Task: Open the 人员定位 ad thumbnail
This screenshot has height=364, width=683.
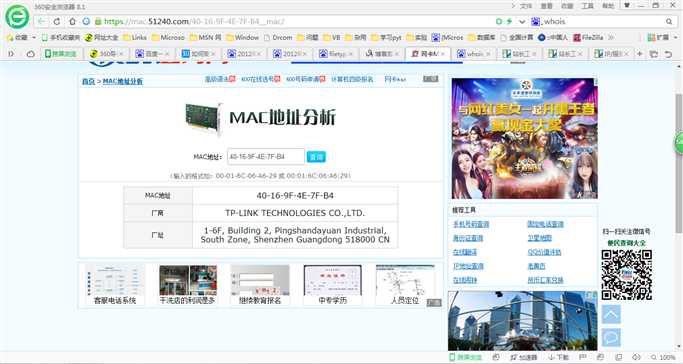Action: click(x=405, y=285)
